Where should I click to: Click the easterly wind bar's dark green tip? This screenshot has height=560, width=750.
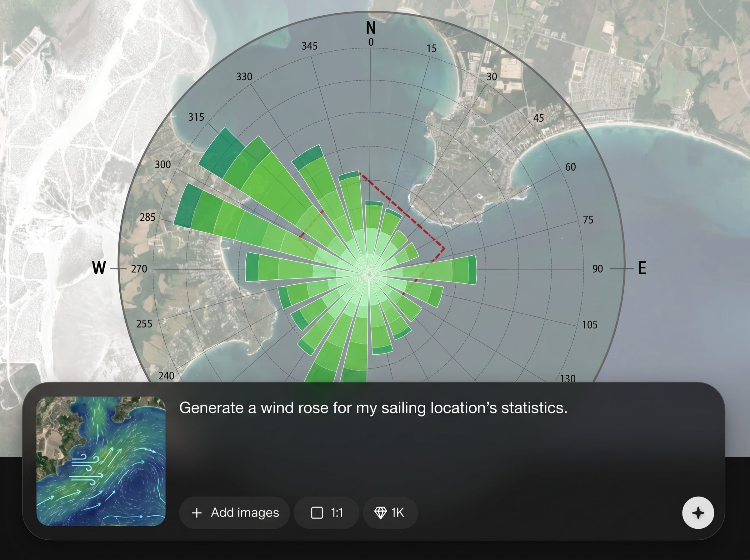pyautogui.click(x=472, y=270)
